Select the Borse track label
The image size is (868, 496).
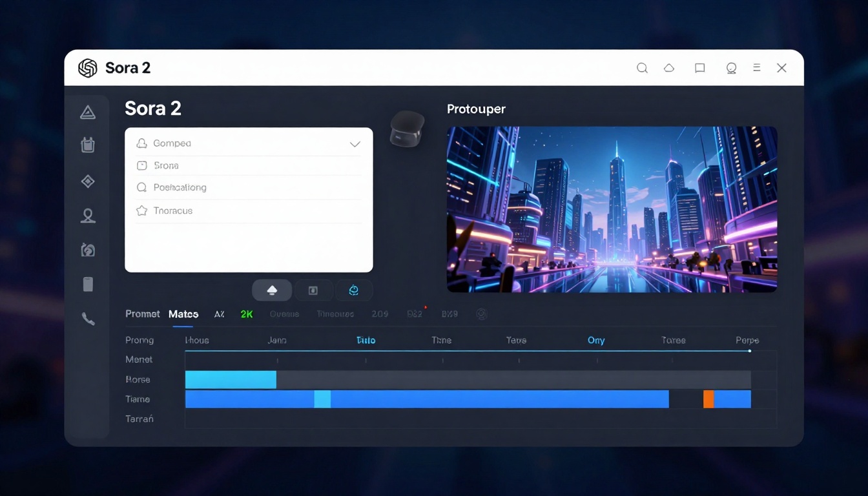click(138, 379)
